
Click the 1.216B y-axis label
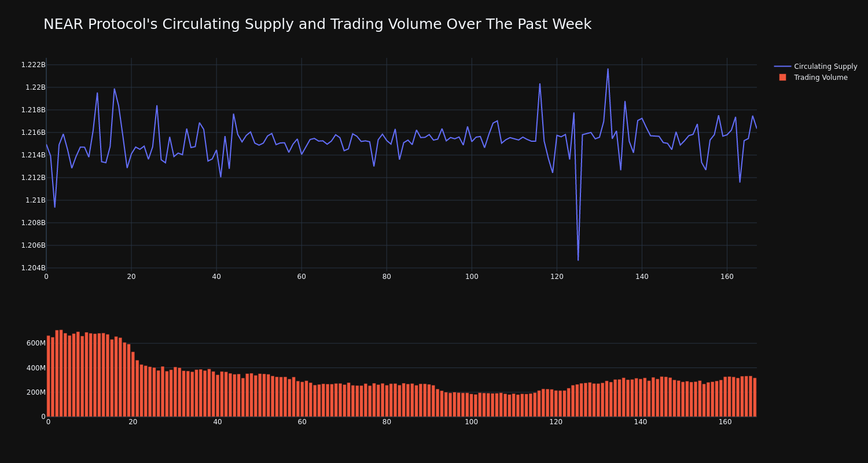34,133
